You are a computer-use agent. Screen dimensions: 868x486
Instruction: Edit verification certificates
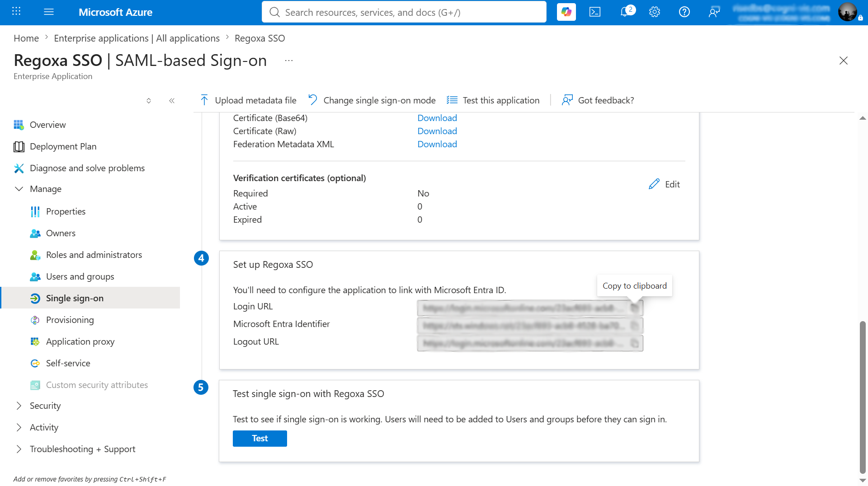664,184
